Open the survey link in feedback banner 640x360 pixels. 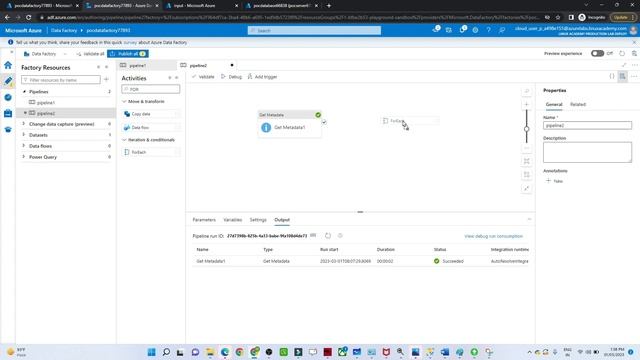[x=130, y=42]
